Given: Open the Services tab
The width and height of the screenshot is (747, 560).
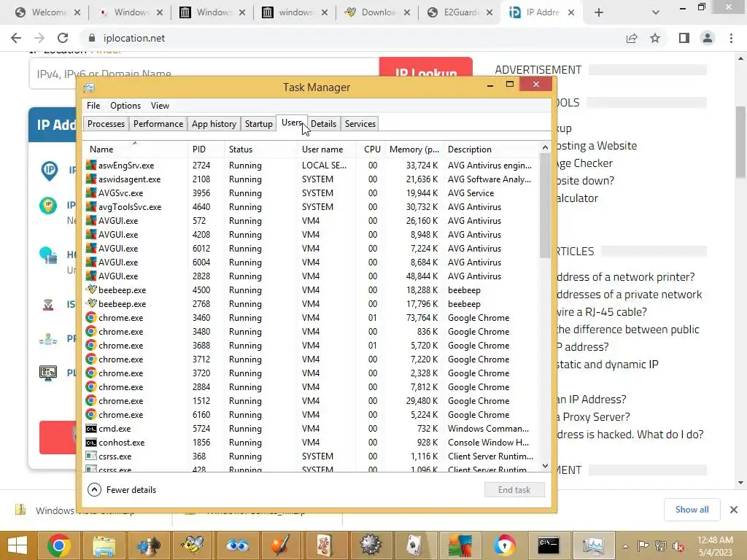Looking at the screenshot, I should 360,124.
